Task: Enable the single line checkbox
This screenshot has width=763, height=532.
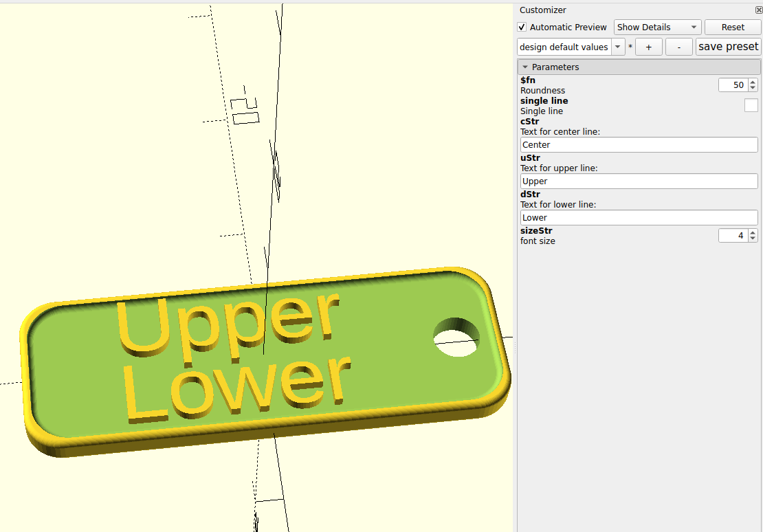Action: click(x=751, y=105)
